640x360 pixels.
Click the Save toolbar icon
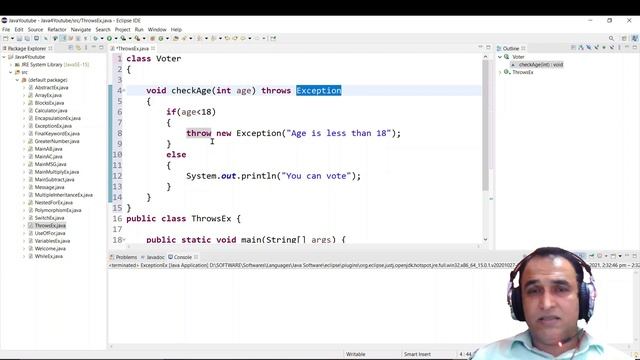tap(19, 38)
